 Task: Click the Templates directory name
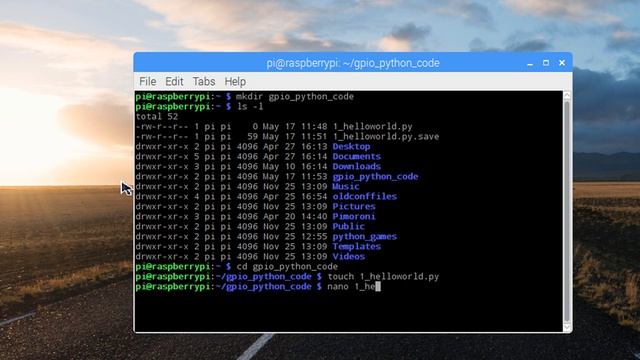point(356,247)
